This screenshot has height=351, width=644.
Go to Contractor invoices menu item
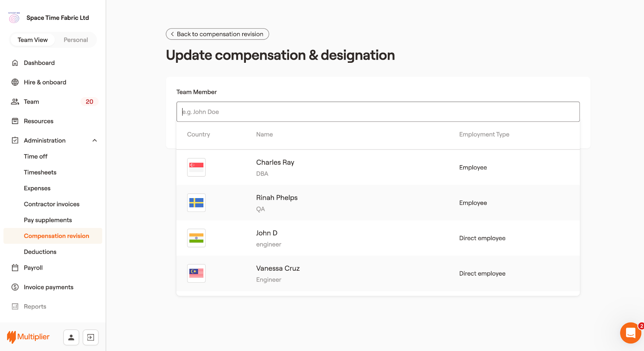[x=52, y=204]
